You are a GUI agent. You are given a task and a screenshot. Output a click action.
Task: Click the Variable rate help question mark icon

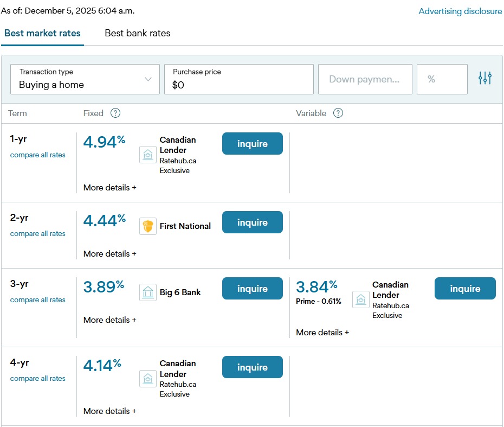(338, 113)
